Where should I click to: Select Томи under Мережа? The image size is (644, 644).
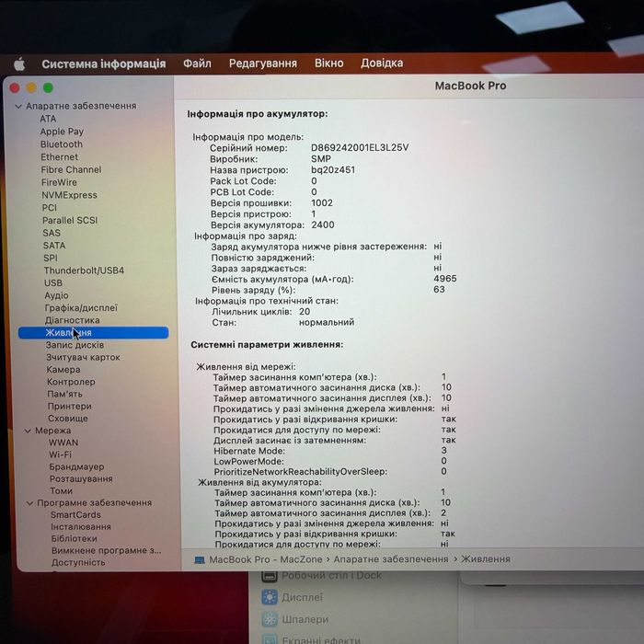(62, 490)
